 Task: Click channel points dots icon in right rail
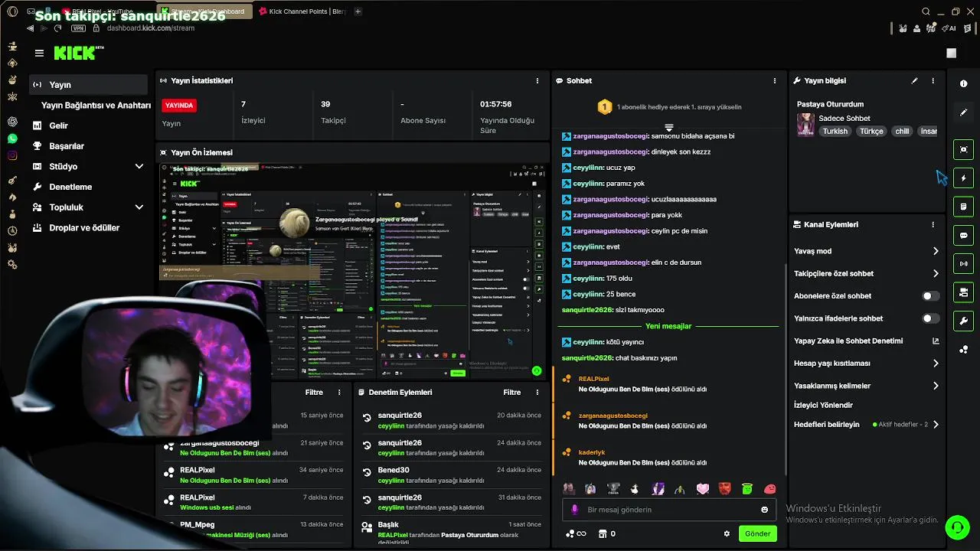[x=964, y=350]
